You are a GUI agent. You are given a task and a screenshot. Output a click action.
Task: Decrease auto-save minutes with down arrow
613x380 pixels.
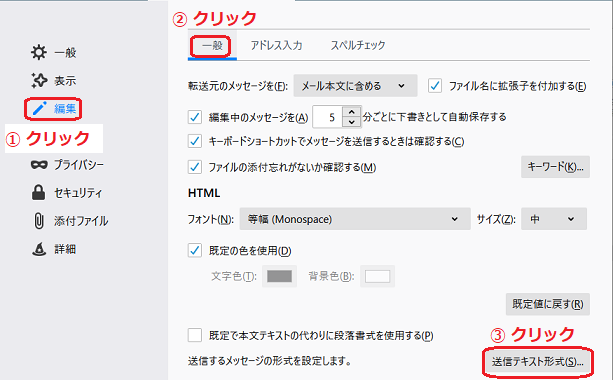[x=352, y=122]
